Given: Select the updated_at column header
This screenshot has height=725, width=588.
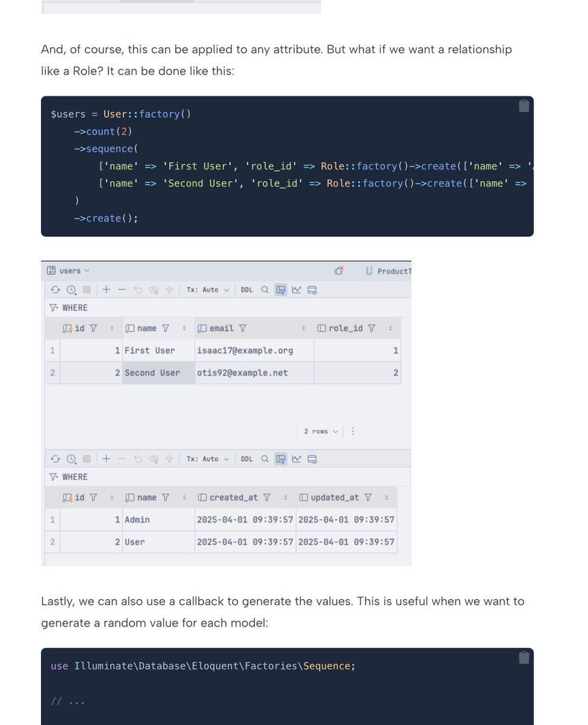Looking at the screenshot, I should click(x=346, y=497).
